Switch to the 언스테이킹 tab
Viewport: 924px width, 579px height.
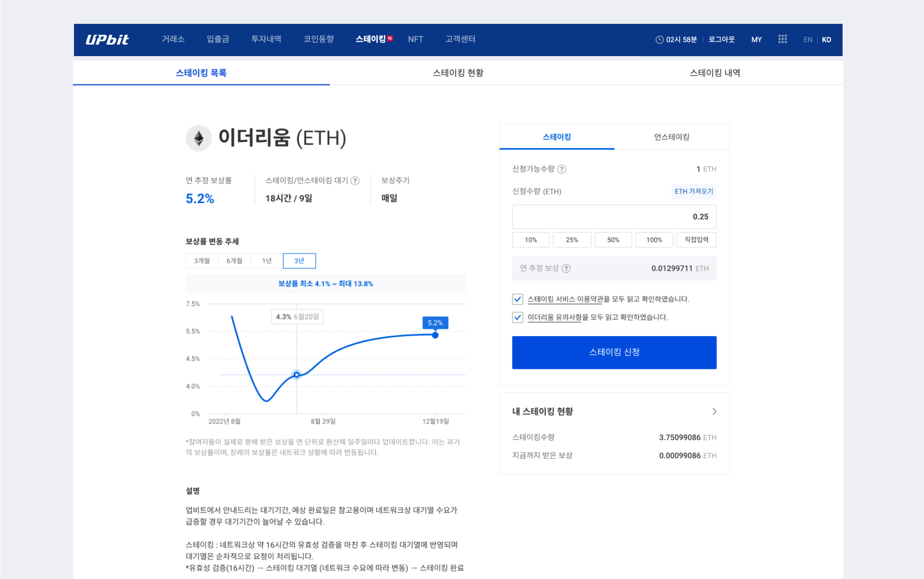[671, 137]
